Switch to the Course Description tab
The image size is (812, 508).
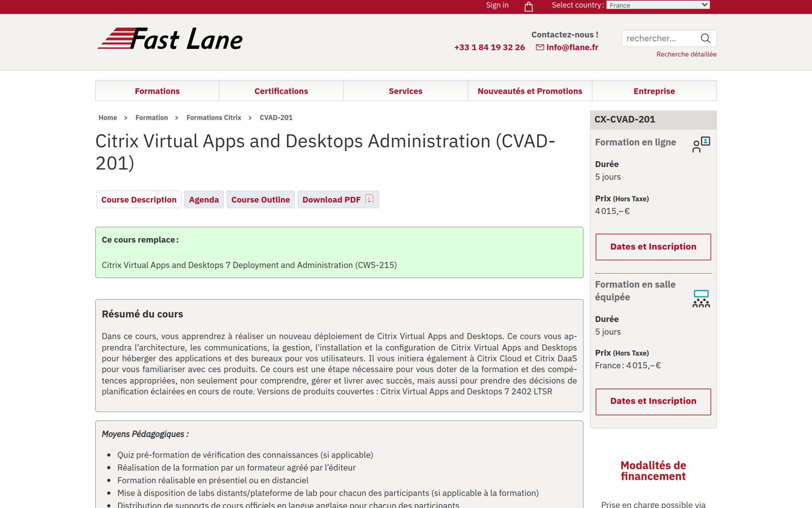pyautogui.click(x=139, y=200)
